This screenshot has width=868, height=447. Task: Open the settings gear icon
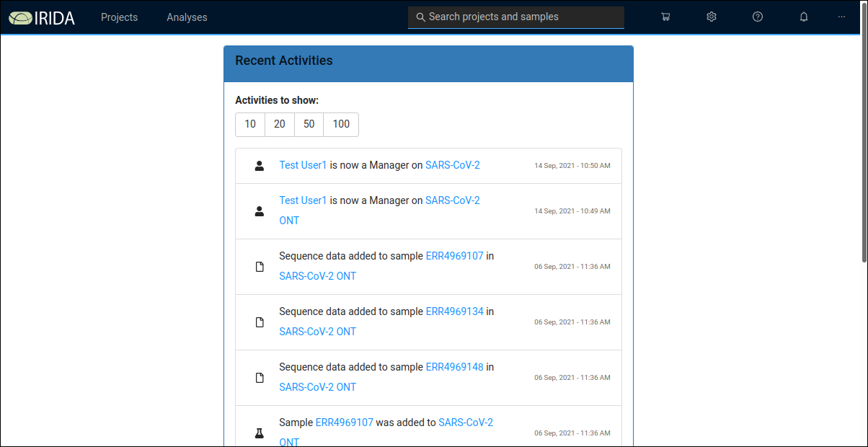click(x=712, y=17)
